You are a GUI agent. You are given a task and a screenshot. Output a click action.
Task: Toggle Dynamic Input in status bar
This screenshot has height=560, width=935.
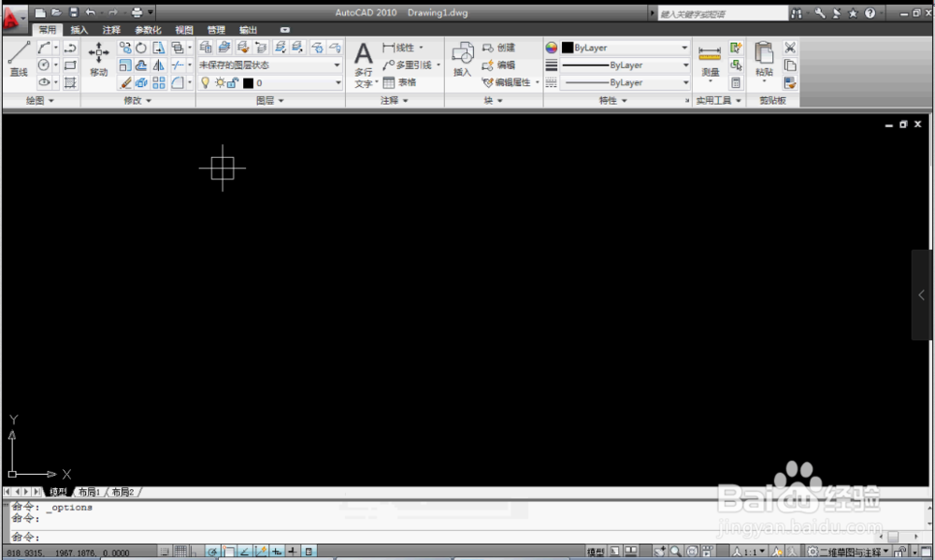pyautogui.click(x=277, y=552)
